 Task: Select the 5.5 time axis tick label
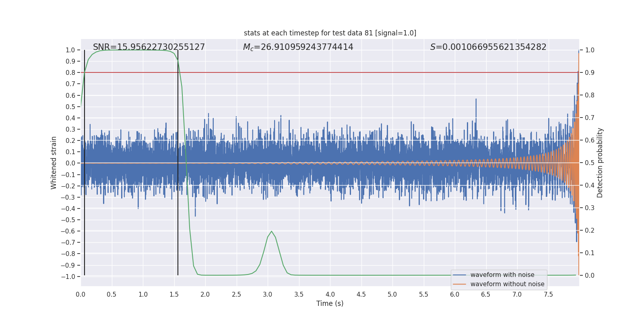coord(423,294)
